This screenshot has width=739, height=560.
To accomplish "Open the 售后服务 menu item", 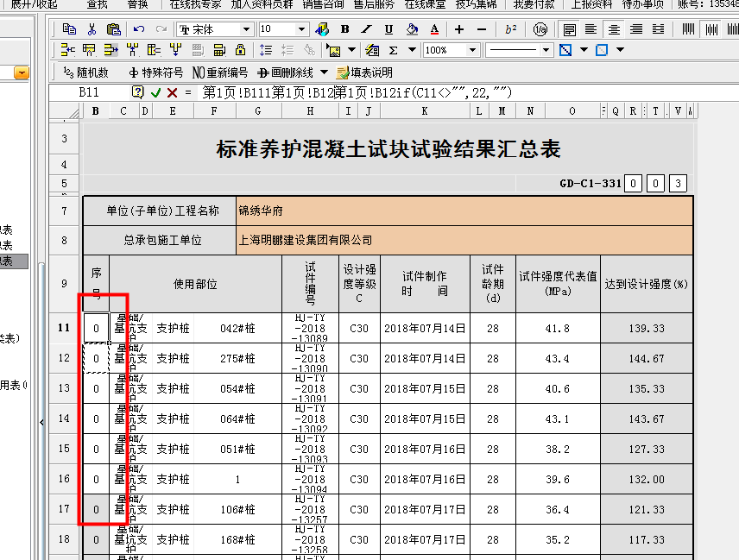I will (x=374, y=4).
